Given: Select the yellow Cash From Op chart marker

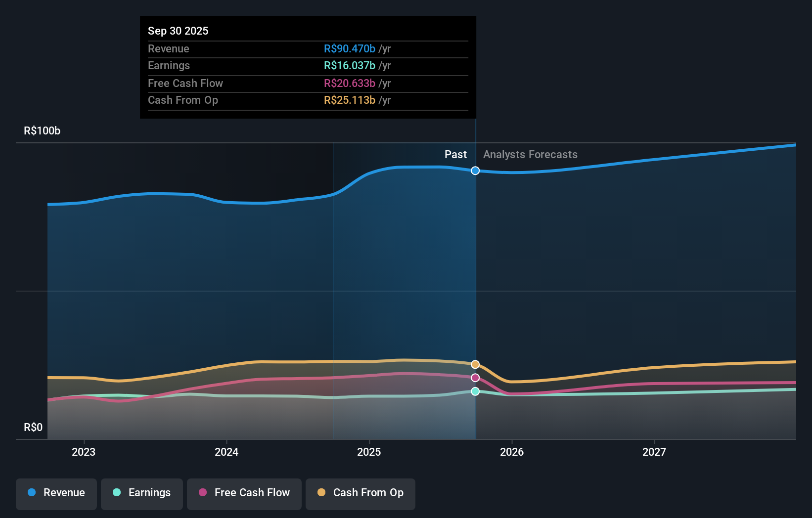Looking at the screenshot, I should pyautogui.click(x=475, y=364).
